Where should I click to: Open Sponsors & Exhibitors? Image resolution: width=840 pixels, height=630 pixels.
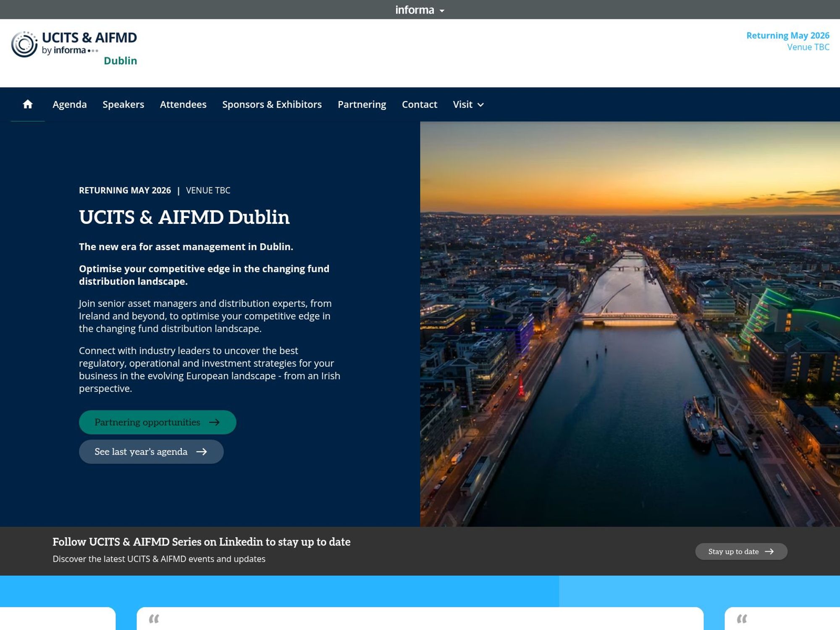click(x=272, y=105)
